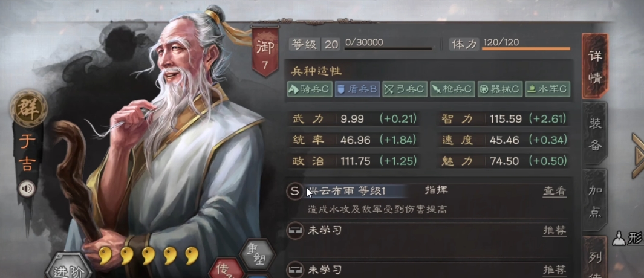Click 查看 link for 兴云布雨 skill
Image resolution: width=644 pixels, height=278 pixels.
coord(555,191)
